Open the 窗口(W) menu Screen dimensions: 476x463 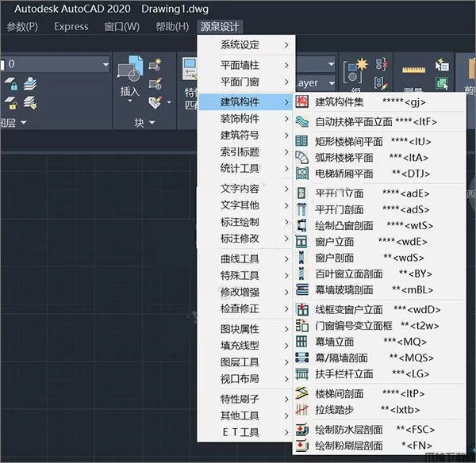coord(121,26)
